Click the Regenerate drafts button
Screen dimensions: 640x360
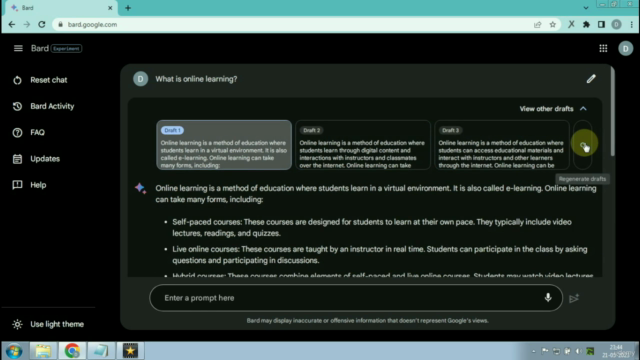tap(583, 145)
